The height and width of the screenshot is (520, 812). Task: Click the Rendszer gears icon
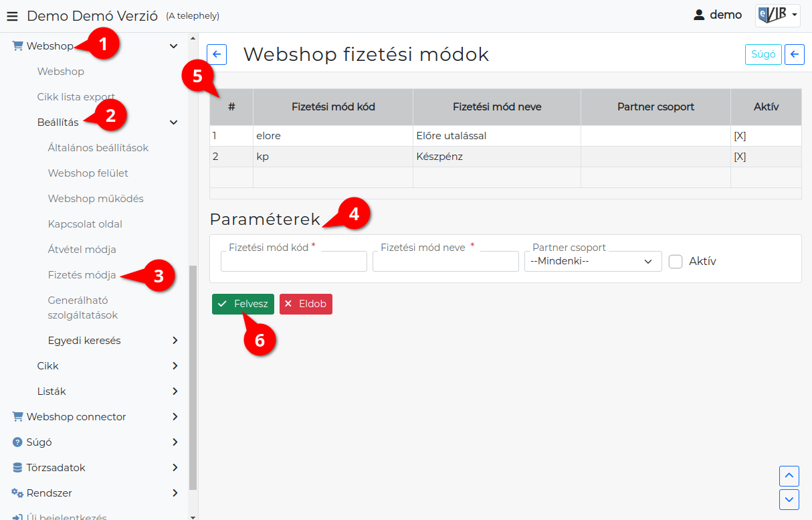click(x=17, y=493)
